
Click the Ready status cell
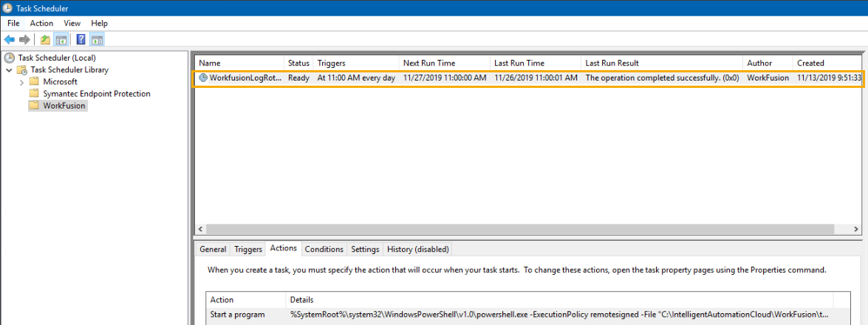[x=298, y=78]
